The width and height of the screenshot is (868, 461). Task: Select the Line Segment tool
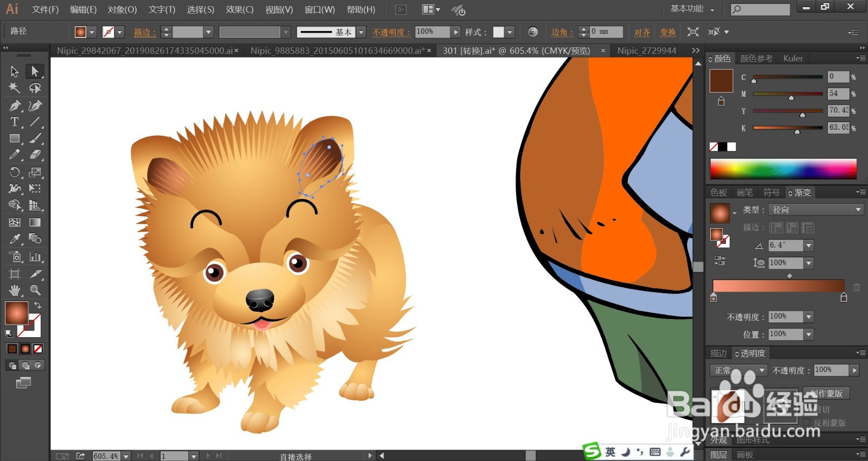click(35, 122)
